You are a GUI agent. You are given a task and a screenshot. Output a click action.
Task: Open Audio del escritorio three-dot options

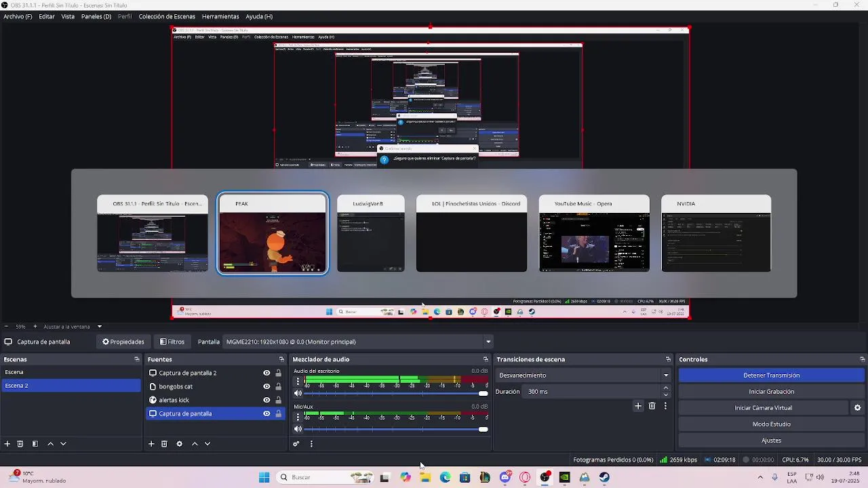click(298, 382)
